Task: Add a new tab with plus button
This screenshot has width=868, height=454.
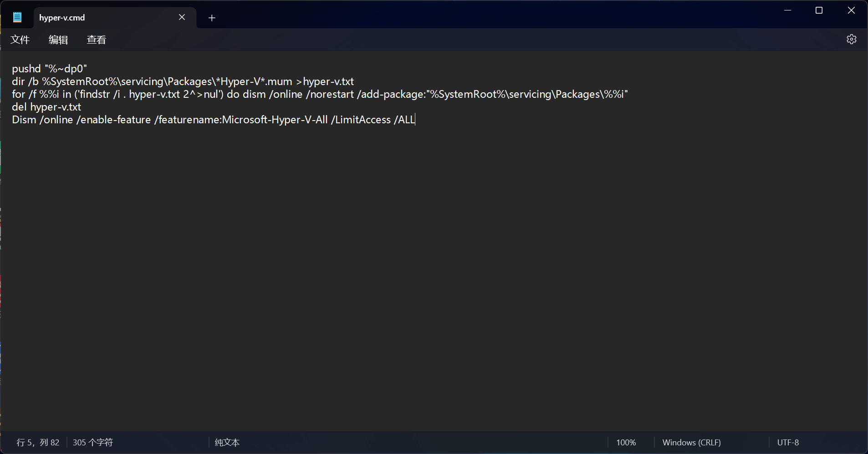Action: tap(212, 18)
